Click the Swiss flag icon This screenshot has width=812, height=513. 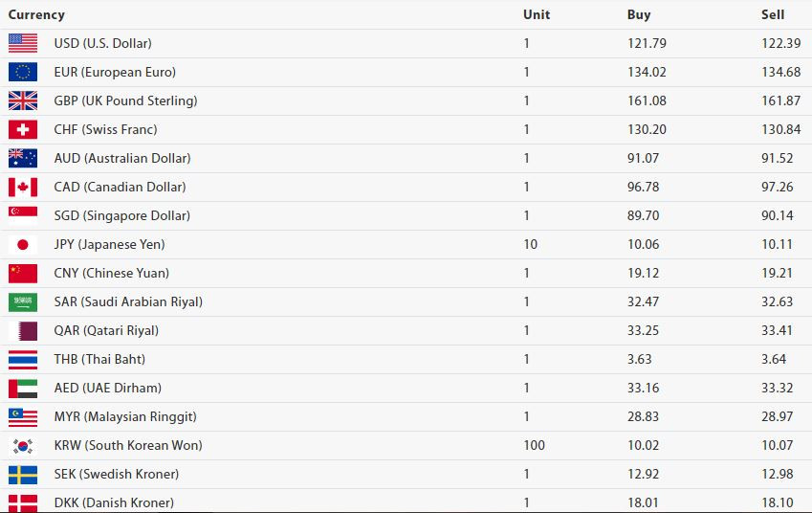pyautogui.click(x=23, y=129)
